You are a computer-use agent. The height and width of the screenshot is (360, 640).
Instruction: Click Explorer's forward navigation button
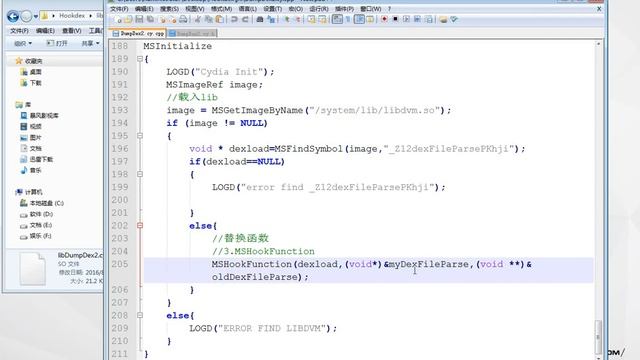click(26, 16)
